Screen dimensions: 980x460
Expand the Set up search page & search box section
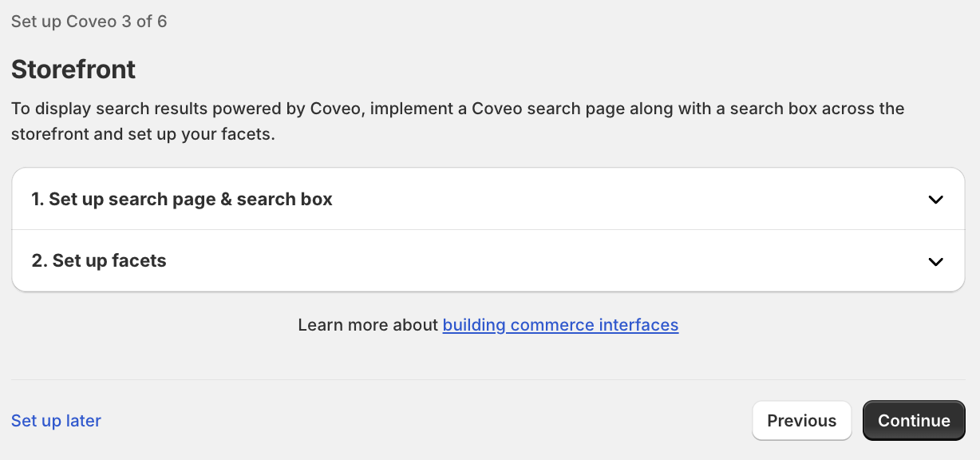[488, 199]
